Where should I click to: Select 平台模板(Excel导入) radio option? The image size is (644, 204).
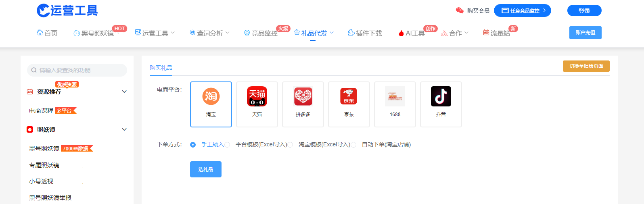coord(227,145)
